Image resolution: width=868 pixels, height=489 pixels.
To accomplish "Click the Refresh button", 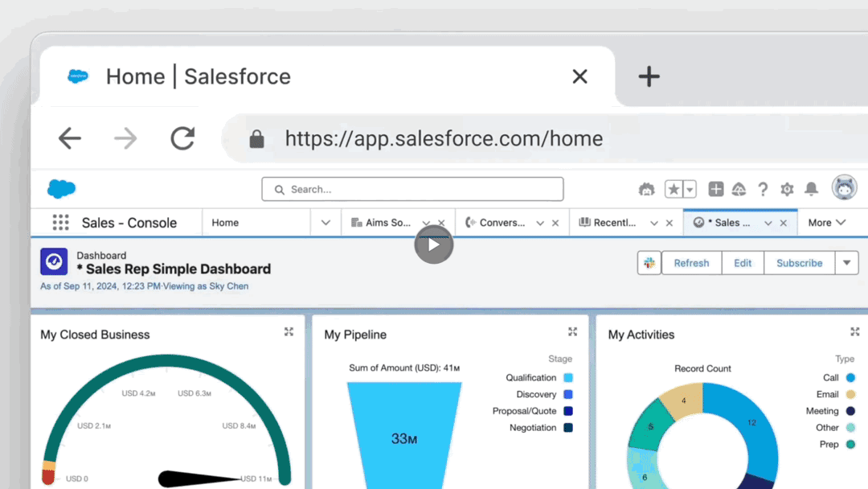I will 691,263.
